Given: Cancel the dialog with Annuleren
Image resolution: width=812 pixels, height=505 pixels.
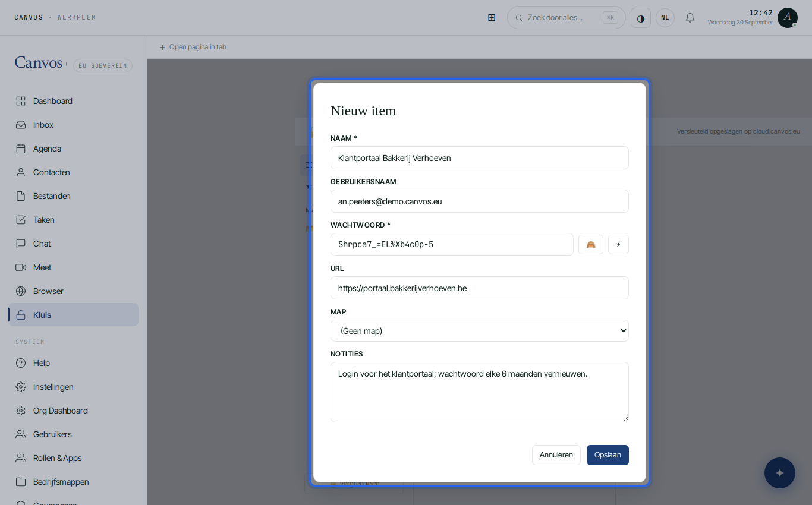Looking at the screenshot, I should click(x=556, y=455).
